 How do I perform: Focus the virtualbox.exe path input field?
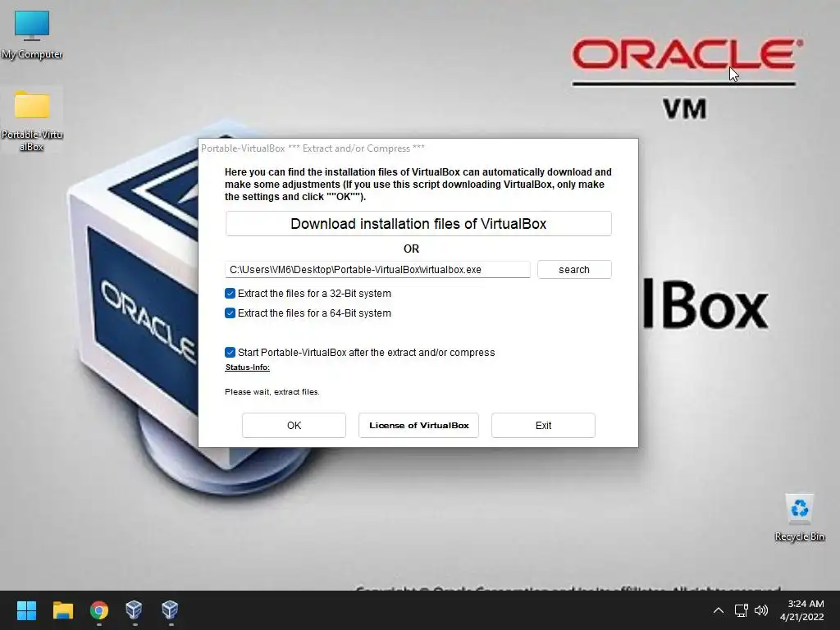377,269
